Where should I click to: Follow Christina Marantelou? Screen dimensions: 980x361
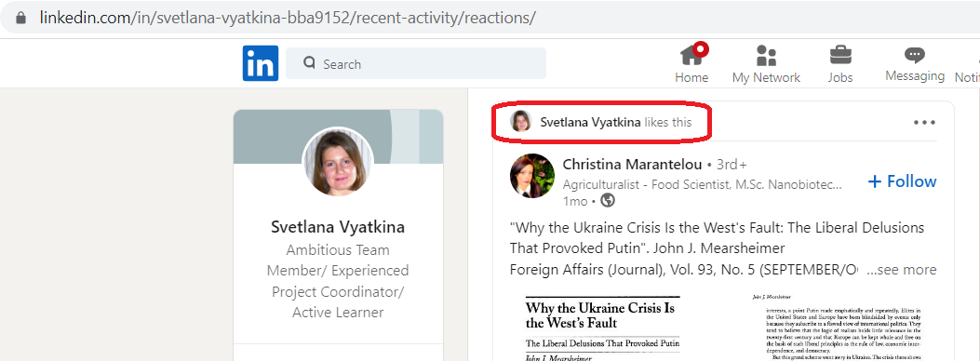point(903,181)
